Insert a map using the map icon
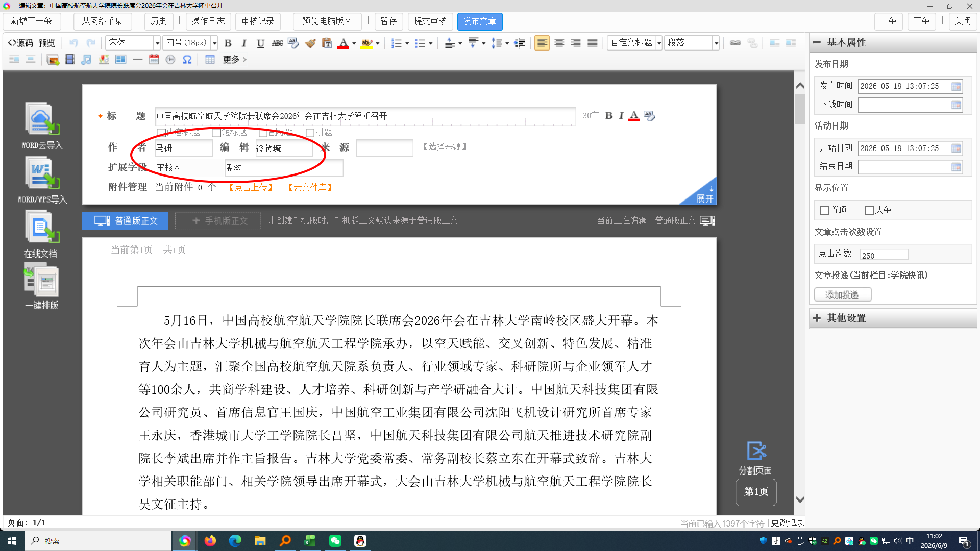The image size is (980, 551). click(x=104, y=60)
